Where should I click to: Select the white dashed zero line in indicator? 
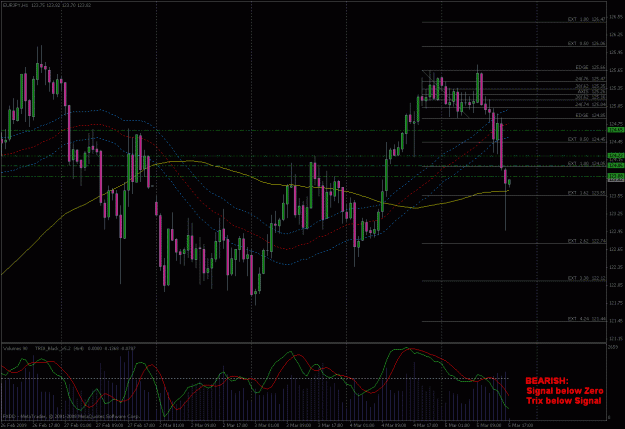click(x=255, y=378)
